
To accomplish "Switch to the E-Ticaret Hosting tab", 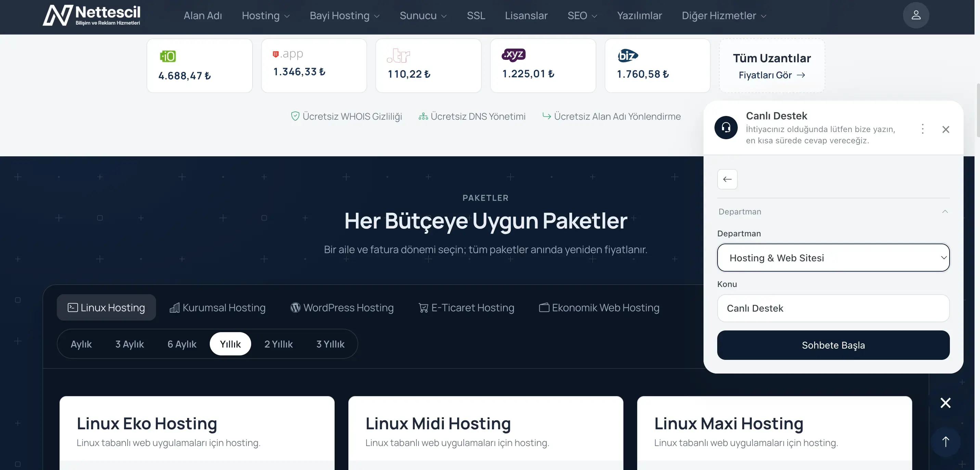I will [466, 307].
